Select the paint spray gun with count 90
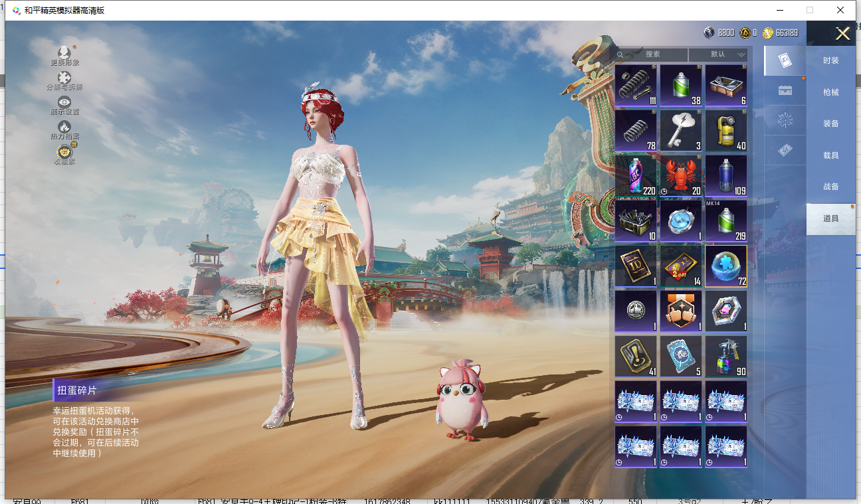Viewport: 861px width, 504px height. coord(726,357)
